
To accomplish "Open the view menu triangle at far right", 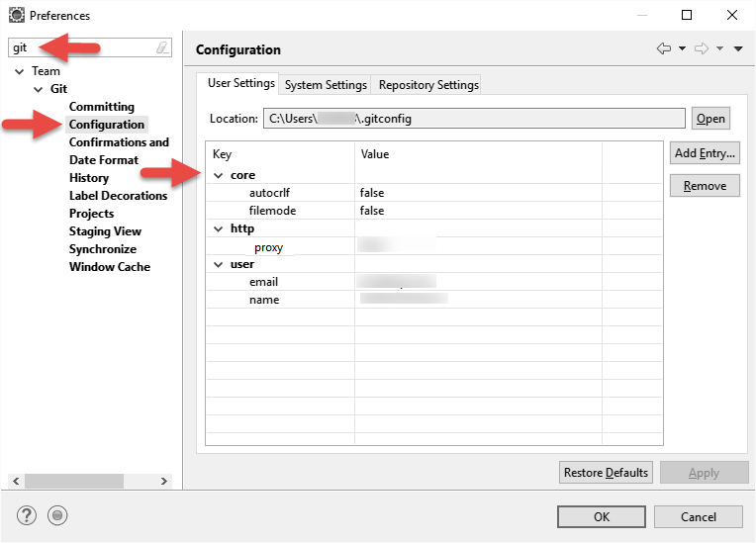I will [738, 48].
